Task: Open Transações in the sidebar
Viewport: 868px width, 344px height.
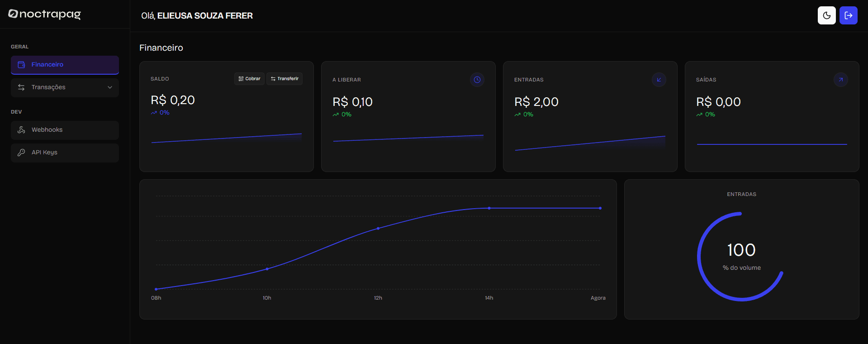Action: 65,87
